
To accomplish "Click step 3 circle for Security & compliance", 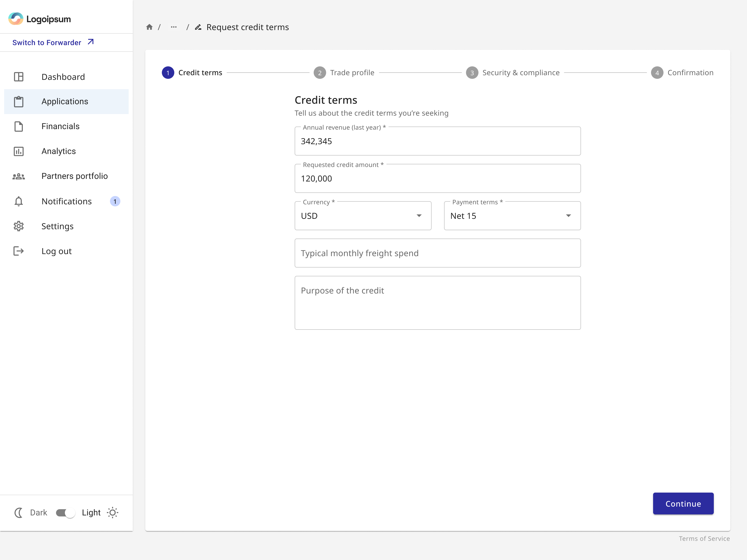I will point(472,73).
